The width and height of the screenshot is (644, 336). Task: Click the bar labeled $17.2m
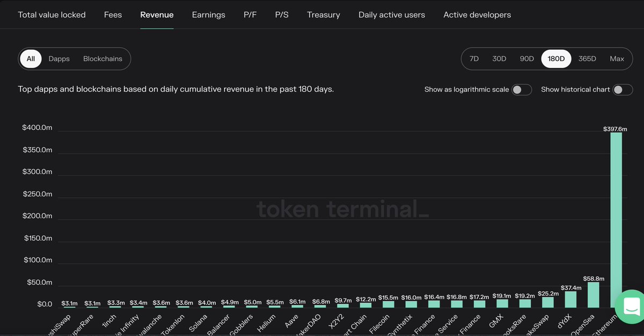(x=479, y=303)
